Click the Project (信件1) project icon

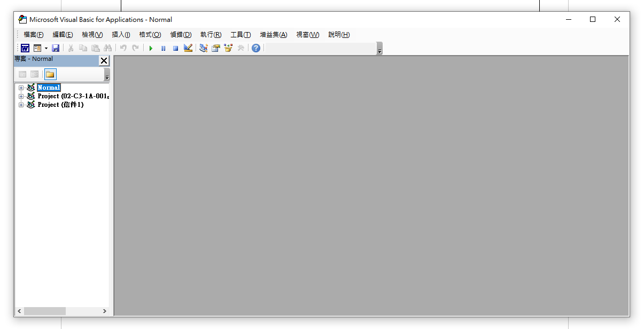[x=30, y=105]
